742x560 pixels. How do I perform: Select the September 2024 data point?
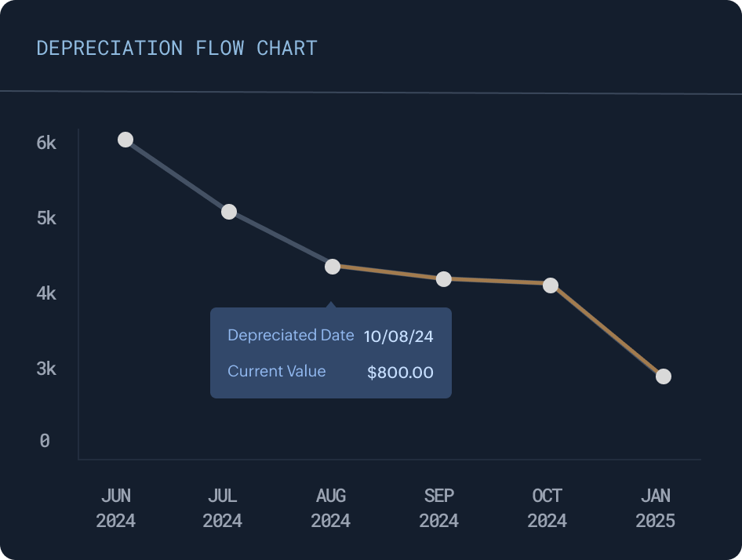pos(444,279)
